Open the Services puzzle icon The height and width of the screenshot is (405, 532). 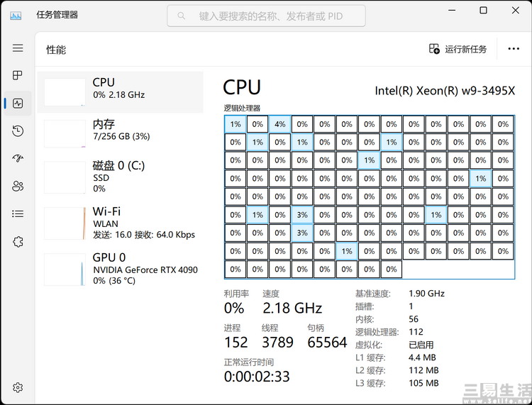[18, 241]
